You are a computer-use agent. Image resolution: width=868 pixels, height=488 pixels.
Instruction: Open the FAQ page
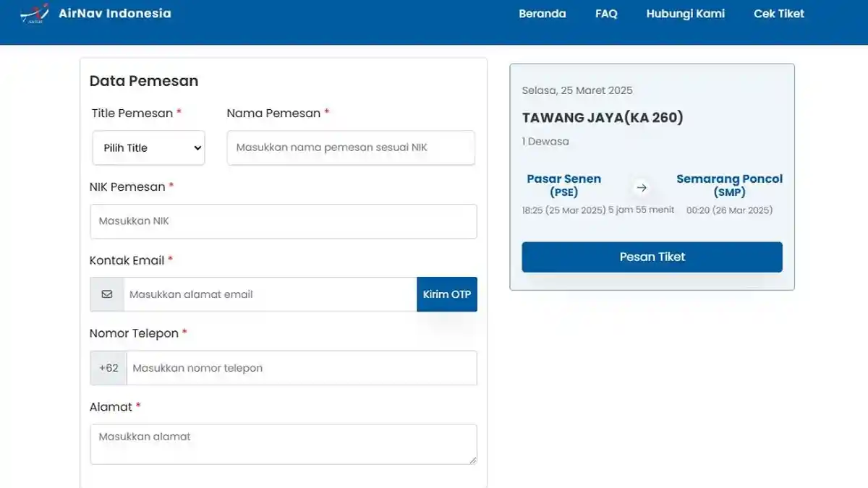pyautogui.click(x=606, y=13)
